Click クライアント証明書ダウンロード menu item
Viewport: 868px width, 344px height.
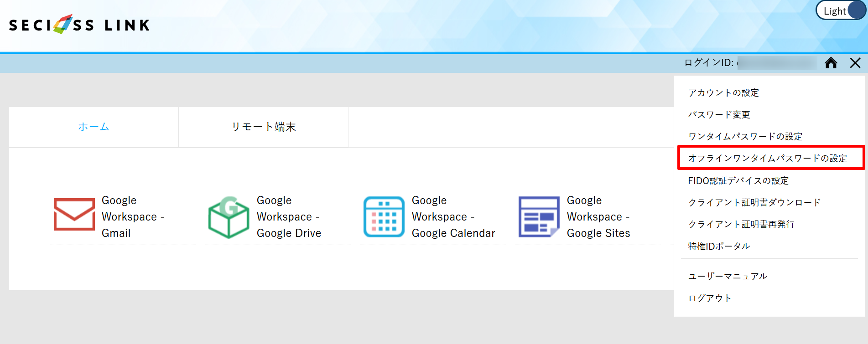point(754,203)
